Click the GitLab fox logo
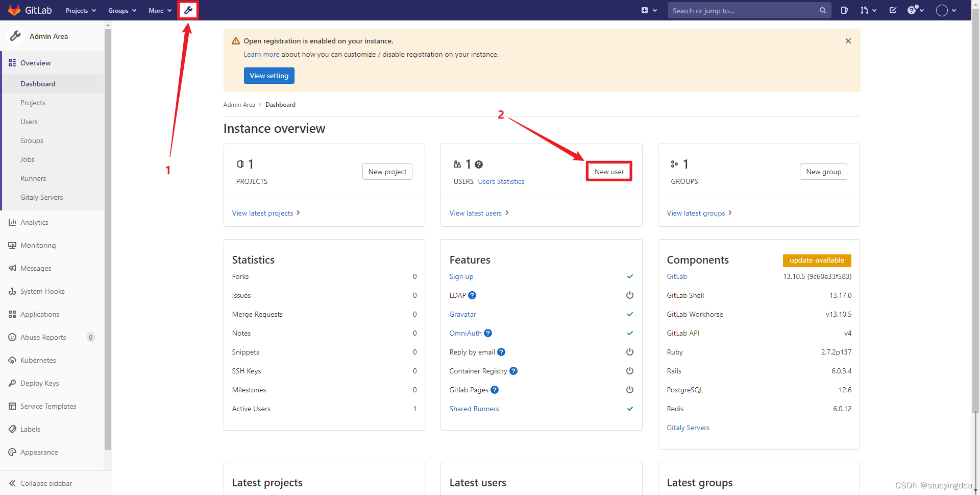The height and width of the screenshot is (495, 980). click(14, 10)
